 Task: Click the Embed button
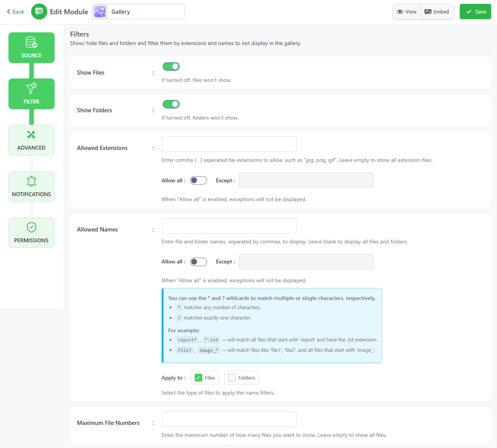[437, 12]
